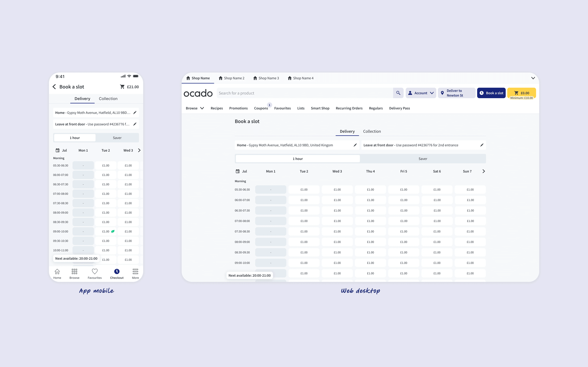Edit the Home address on mobile
The image size is (588, 367).
coord(135,113)
